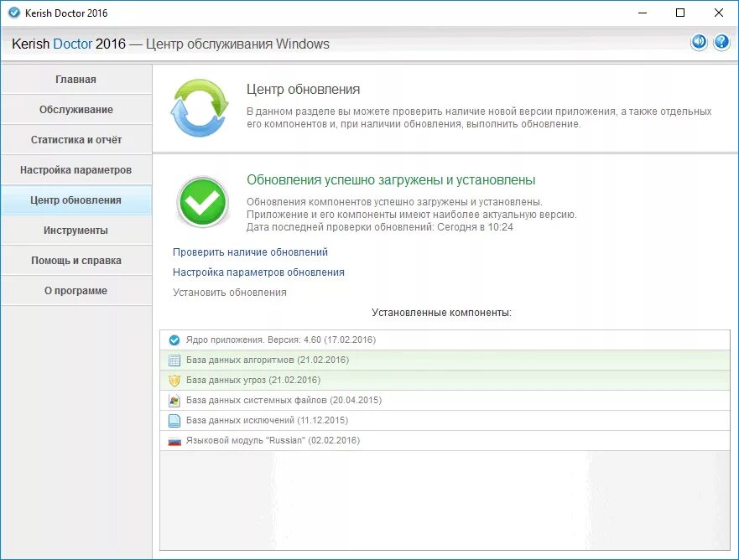
Task: Select База данных исключений (11.12.2015) row
Action: (445, 421)
